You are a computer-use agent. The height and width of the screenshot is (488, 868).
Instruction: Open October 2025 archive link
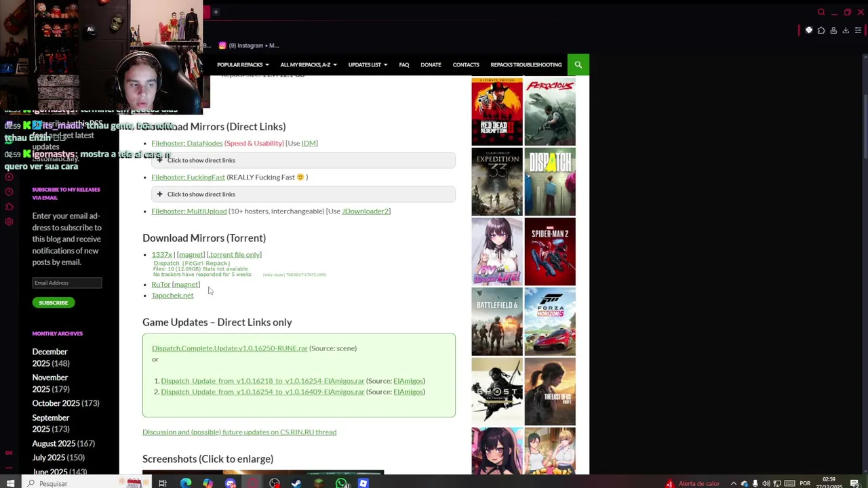pos(56,403)
